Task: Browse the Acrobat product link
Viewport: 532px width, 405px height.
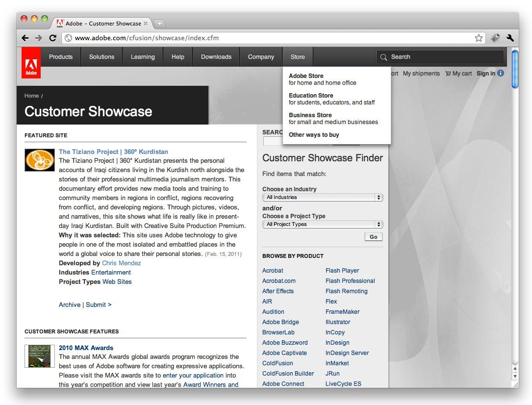Action: coord(273,270)
